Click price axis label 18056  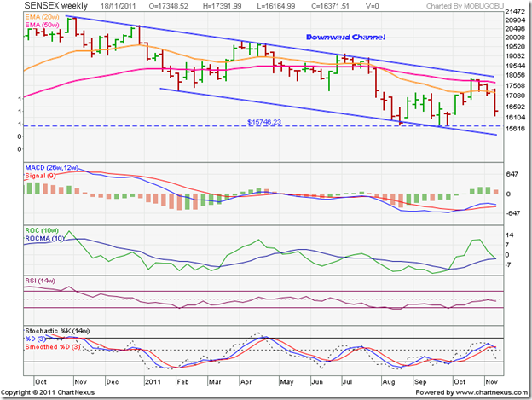515,75
